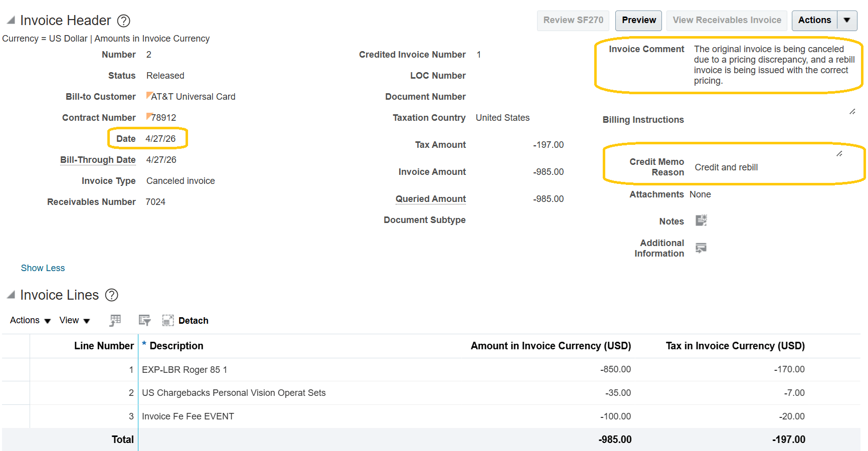Open the header Actions dropdown arrow

pos(847,21)
